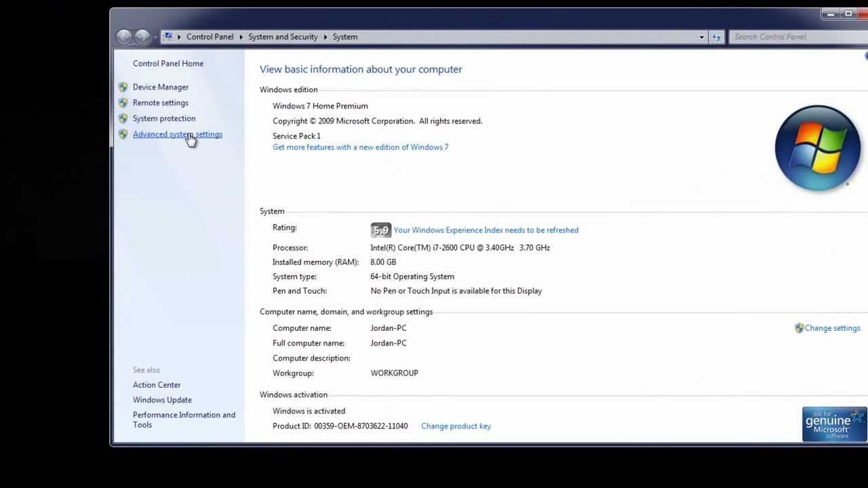
Task: Click the Service Pack 1 text
Action: (x=296, y=136)
